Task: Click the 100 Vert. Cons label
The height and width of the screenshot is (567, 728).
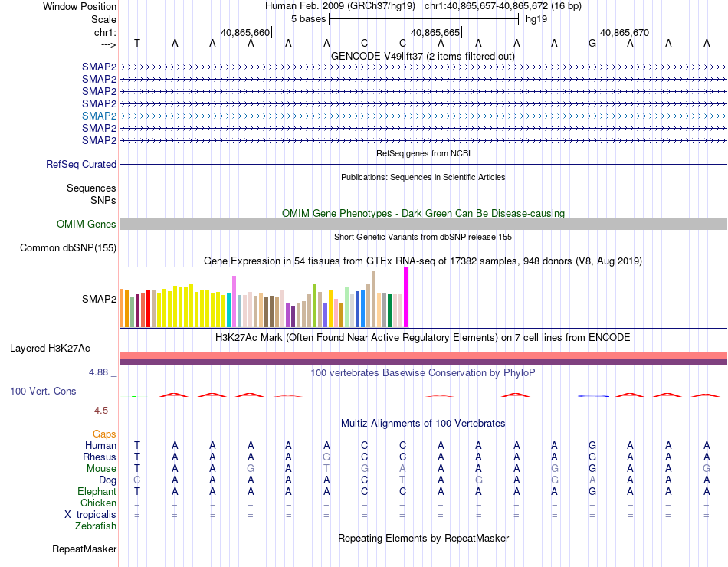Action: [x=43, y=391]
